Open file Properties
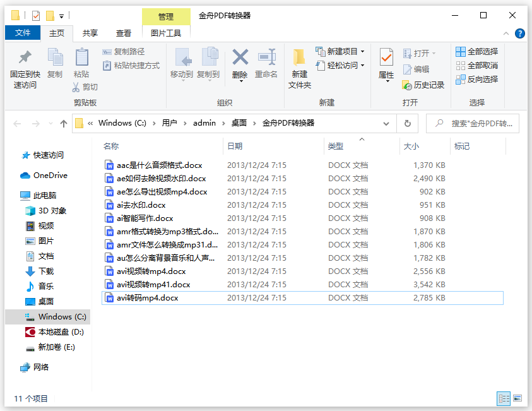Viewport: 532px width, 411px height. coord(386,64)
